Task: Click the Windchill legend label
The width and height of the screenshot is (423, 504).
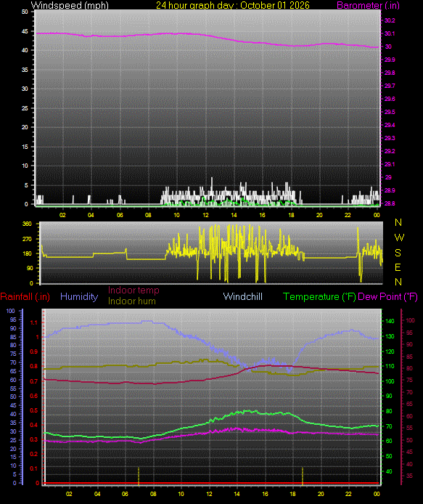Action: pyautogui.click(x=243, y=297)
